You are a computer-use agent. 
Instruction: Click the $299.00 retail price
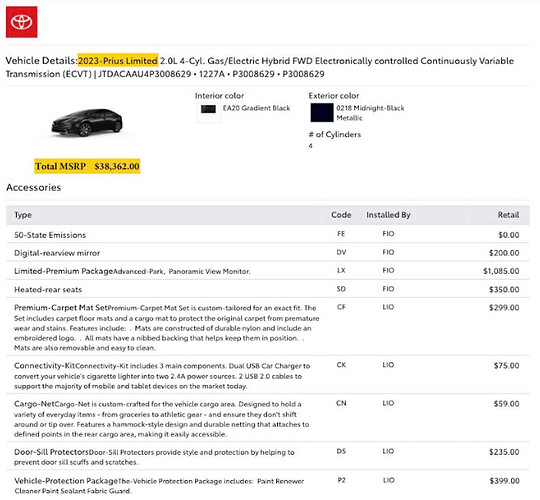tap(504, 308)
